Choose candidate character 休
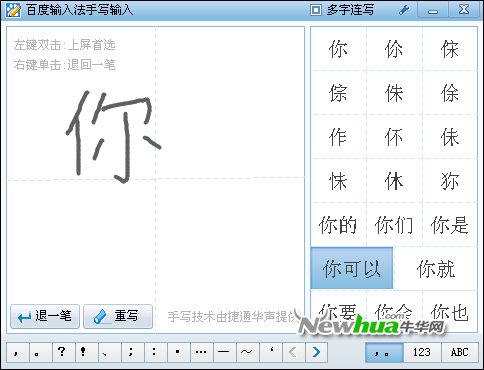Screen dimensions: 484x370 [x=394, y=181]
